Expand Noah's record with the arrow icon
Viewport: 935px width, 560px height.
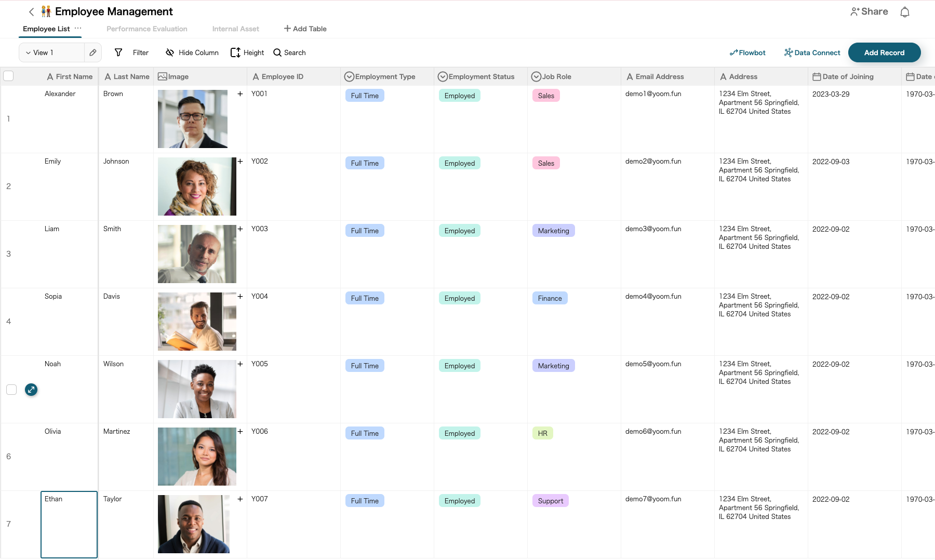(31, 390)
